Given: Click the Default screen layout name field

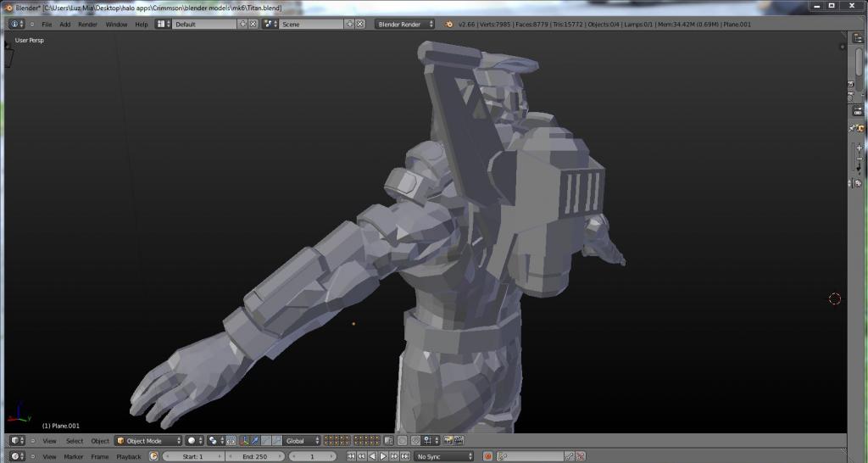Looking at the screenshot, I should tap(205, 25).
